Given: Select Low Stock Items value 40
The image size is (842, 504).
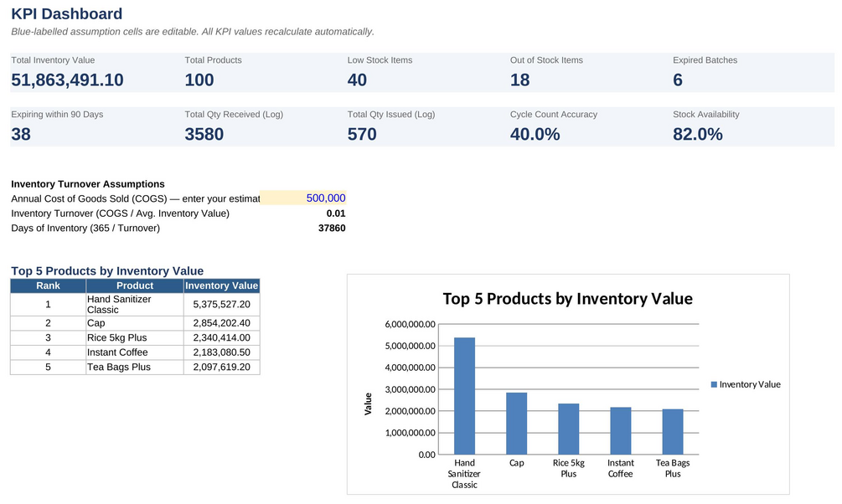Looking at the screenshot, I should tap(357, 80).
